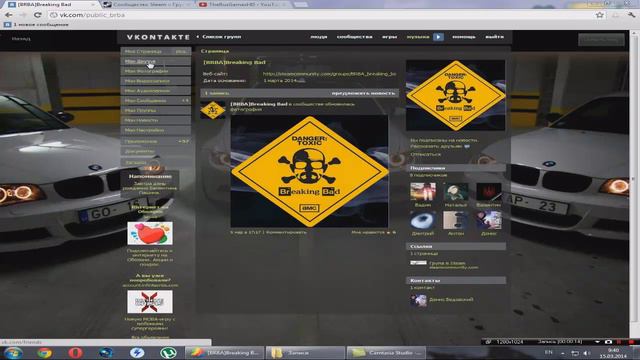640x360 pixels.
Task: Click 'Мне нравится' like button on post
Action: tap(373, 232)
